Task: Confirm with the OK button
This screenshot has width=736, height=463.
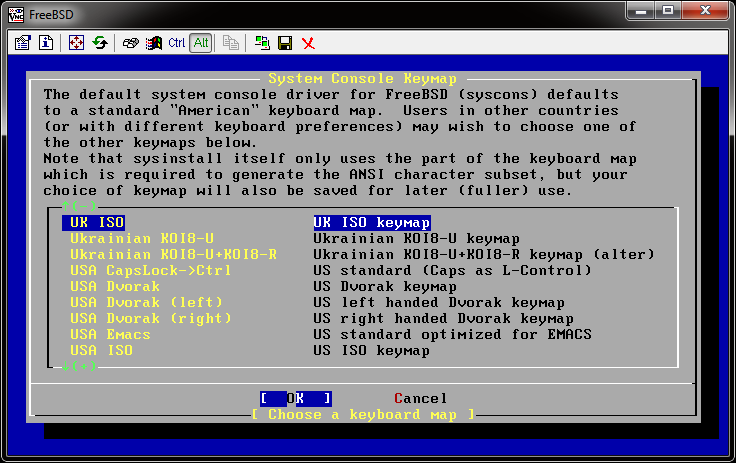Action: [296, 399]
